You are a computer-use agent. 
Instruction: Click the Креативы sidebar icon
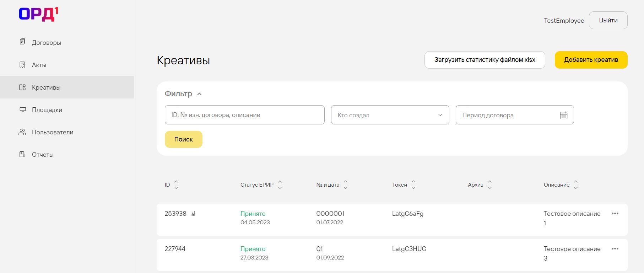tap(22, 87)
